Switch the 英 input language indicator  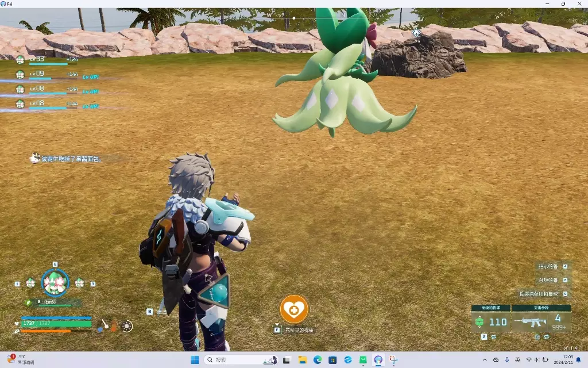[x=517, y=360]
